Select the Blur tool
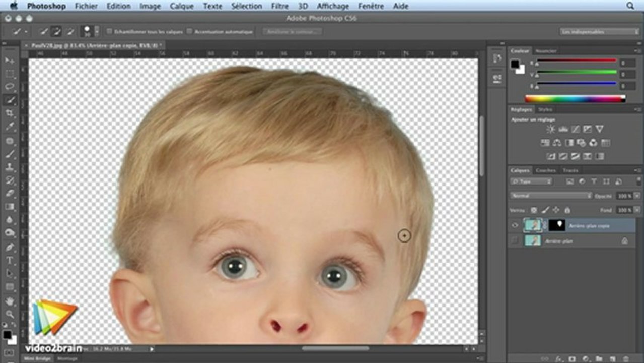The height and width of the screenshot is (363, 644). click(x=9, y=220)
